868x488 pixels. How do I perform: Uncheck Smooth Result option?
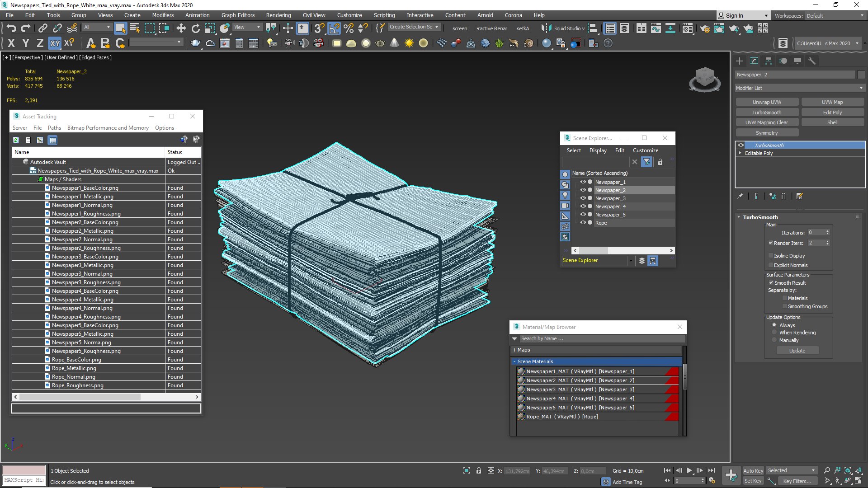click(x=771, y=283)
